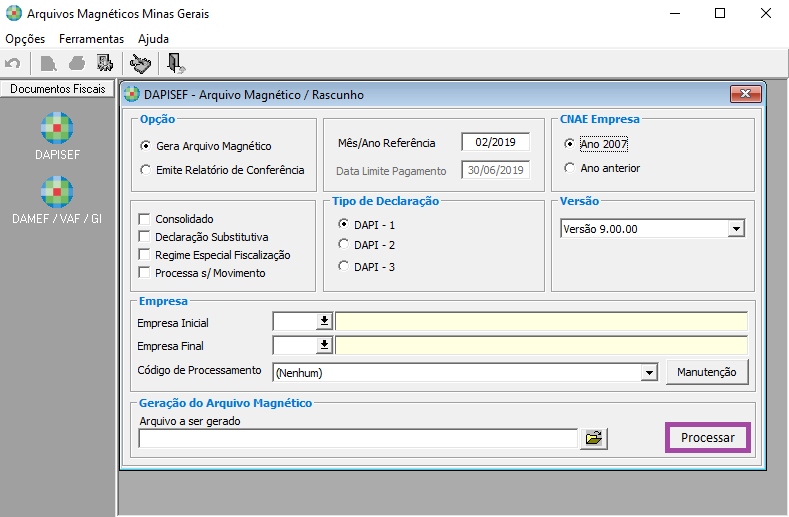Screen dimensions: 789x517
Task: Click the Processar button
Action: [x=707, y=438]
